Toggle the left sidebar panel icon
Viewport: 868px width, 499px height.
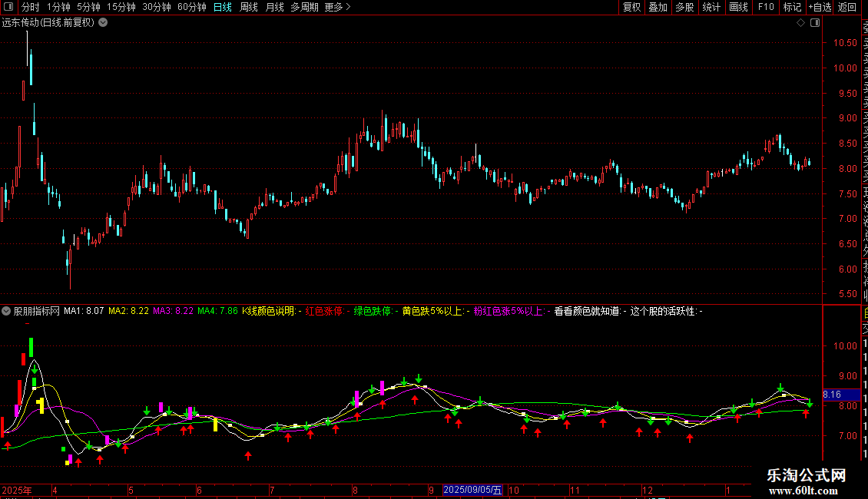click(8, 7)
